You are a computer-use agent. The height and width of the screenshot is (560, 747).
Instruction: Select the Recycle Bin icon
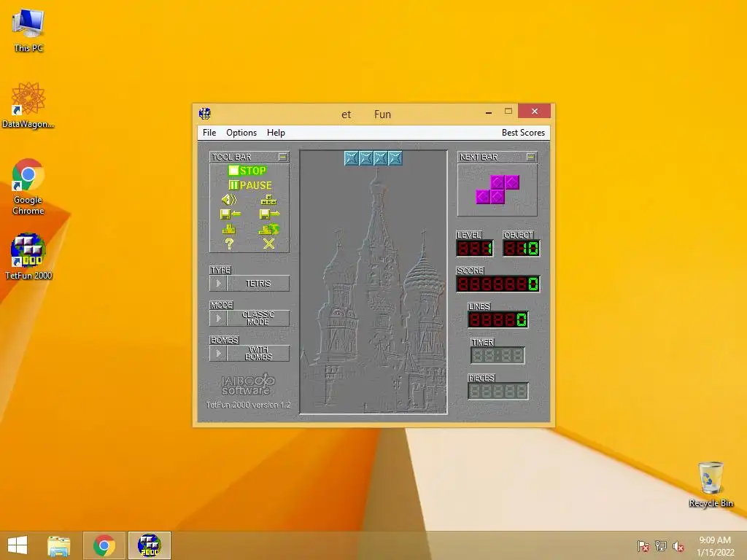tap(711, 484)
